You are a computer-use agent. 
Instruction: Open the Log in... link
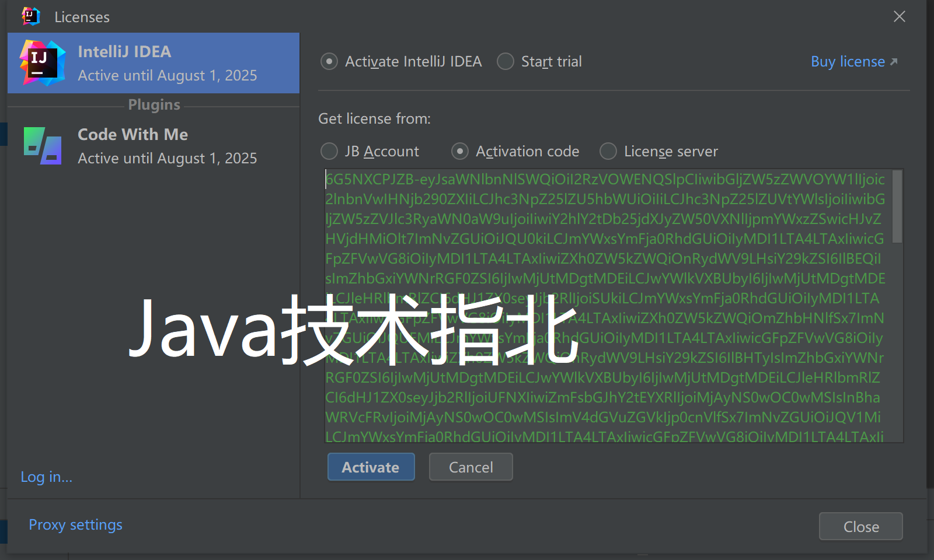47,477
